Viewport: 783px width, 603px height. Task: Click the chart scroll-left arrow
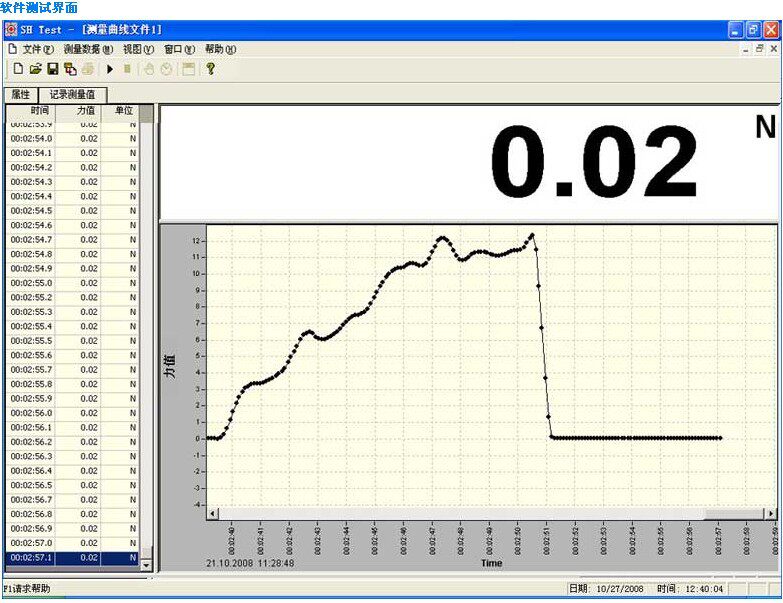pyautogui.click(x=213, y=513)
